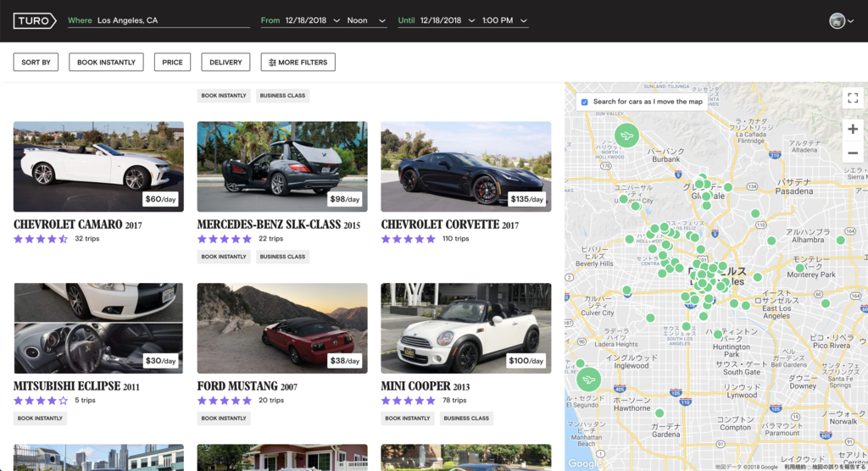Click Business Class tag under Mini Cooper
868x471 pixels.
click(x=466, y=418)
